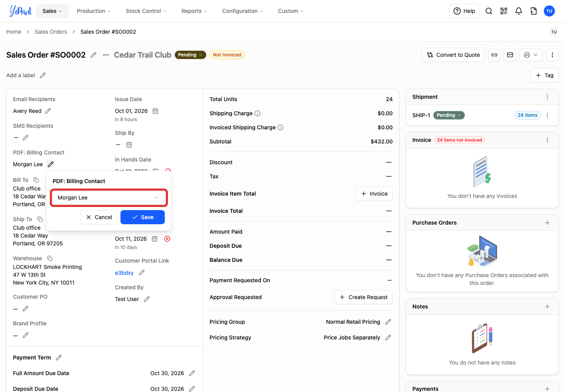This screenshot has width=565, height=392.
Task: Open the Morgan Lee billing contact dropdown
Action: pos(109,198)
